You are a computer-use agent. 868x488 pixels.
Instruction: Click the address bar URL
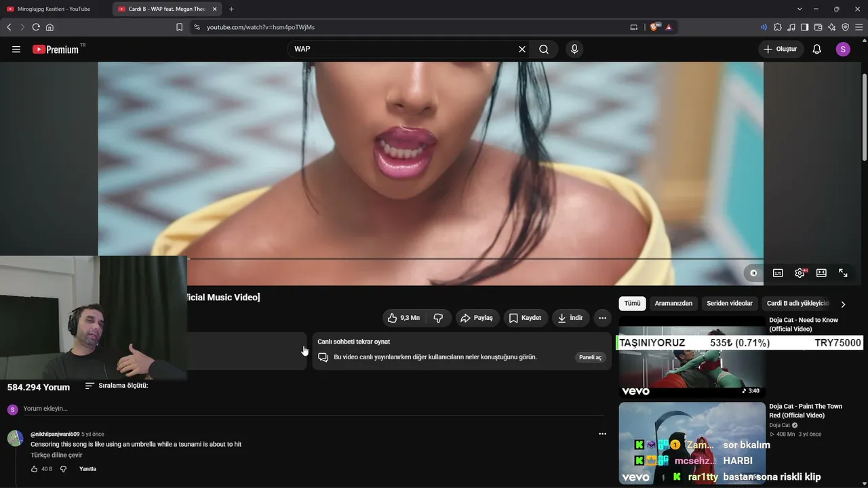(260, 27)
